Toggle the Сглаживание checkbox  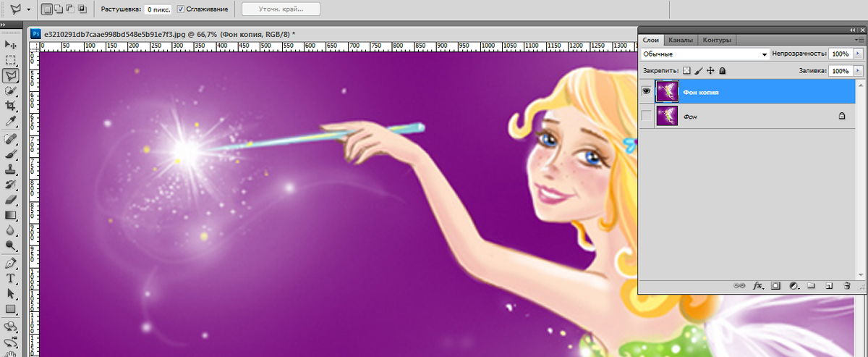[x=180, y=9]
